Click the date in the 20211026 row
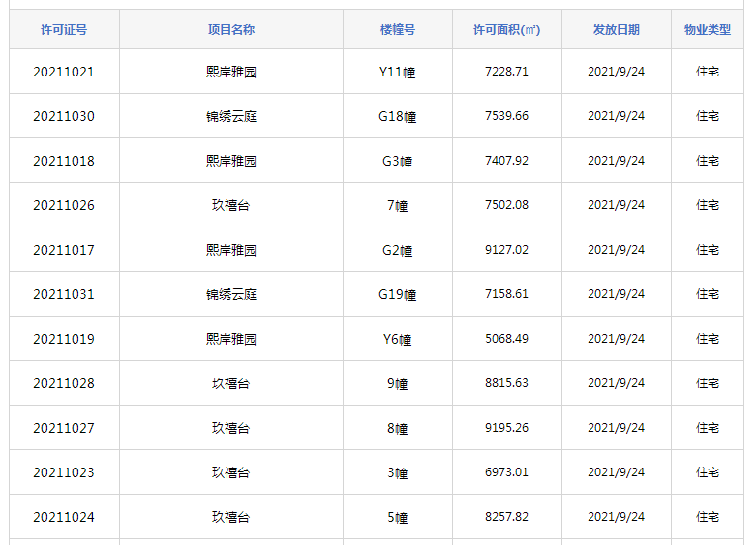The height and width of the screenshot is (545, 756). 617,205
